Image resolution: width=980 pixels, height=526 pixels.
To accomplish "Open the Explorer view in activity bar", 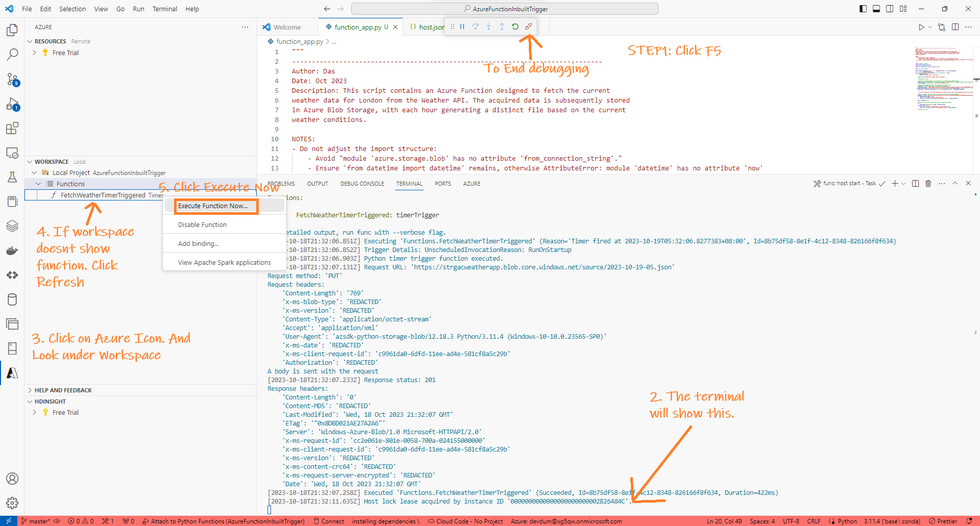I will coord(12,30).
